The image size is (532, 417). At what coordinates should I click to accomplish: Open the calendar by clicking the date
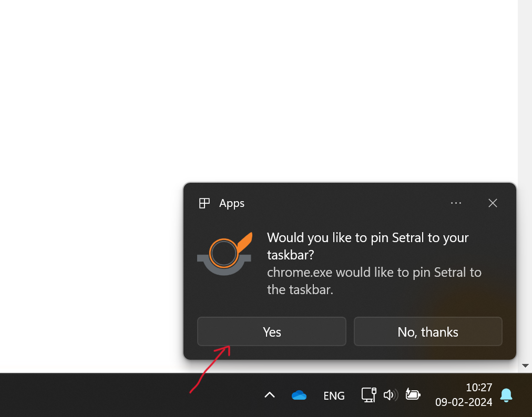click(x=464, y=402)
